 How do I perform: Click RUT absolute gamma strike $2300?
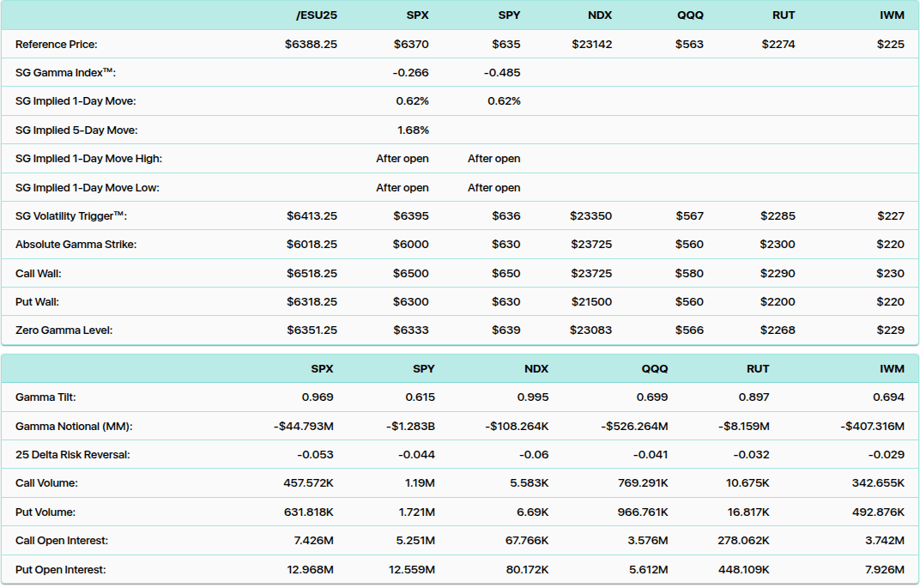tap(778, 244)
